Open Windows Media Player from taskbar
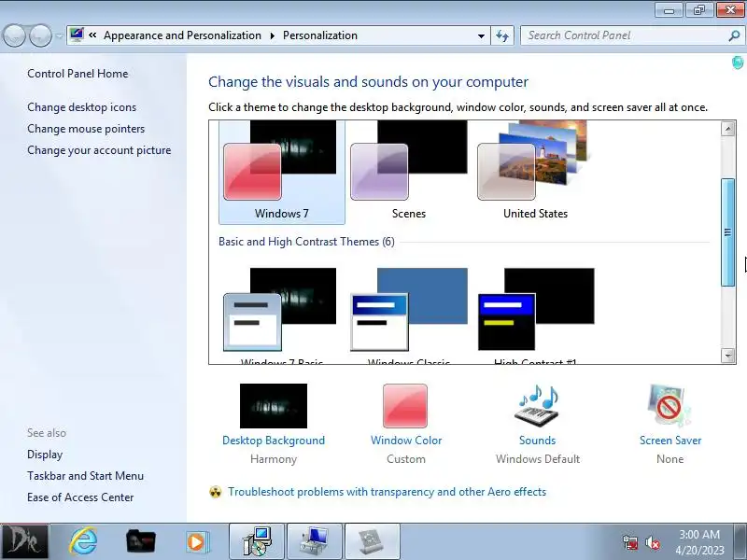The image size is (747, 560). 196,542
